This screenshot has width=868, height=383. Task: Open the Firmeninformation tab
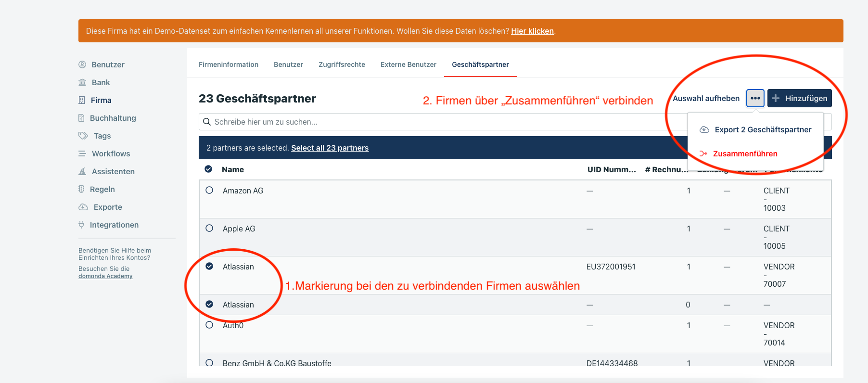click(x=229, y=64)
